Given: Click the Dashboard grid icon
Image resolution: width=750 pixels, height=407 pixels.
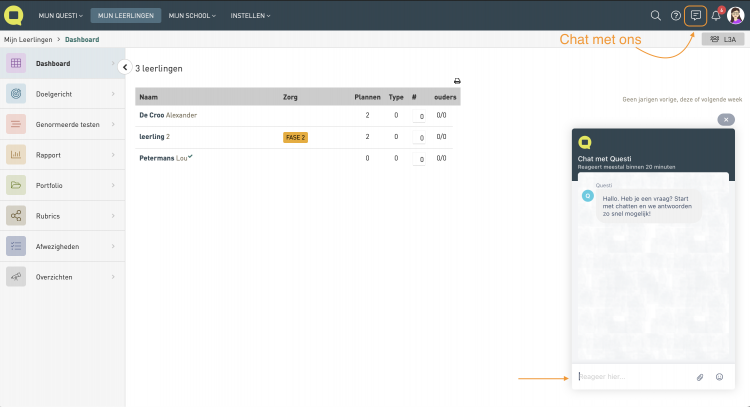Looking at the screenshot, I should pos(16,63).
